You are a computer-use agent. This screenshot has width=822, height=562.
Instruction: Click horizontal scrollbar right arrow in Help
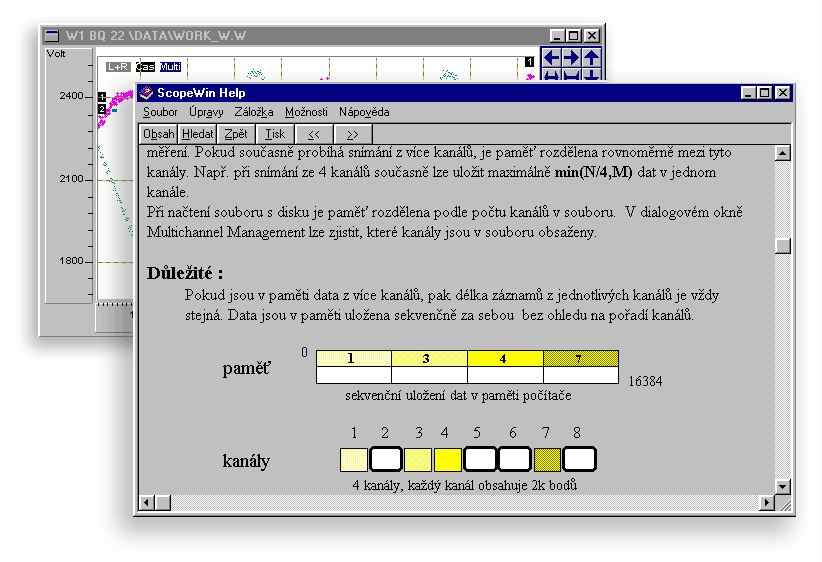point(767,503)
